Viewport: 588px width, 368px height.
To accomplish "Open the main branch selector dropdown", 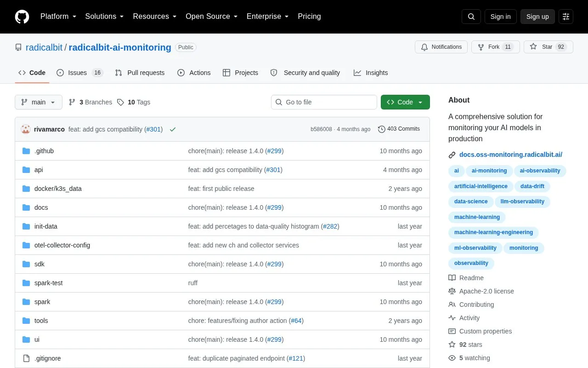I will (39, 102).
